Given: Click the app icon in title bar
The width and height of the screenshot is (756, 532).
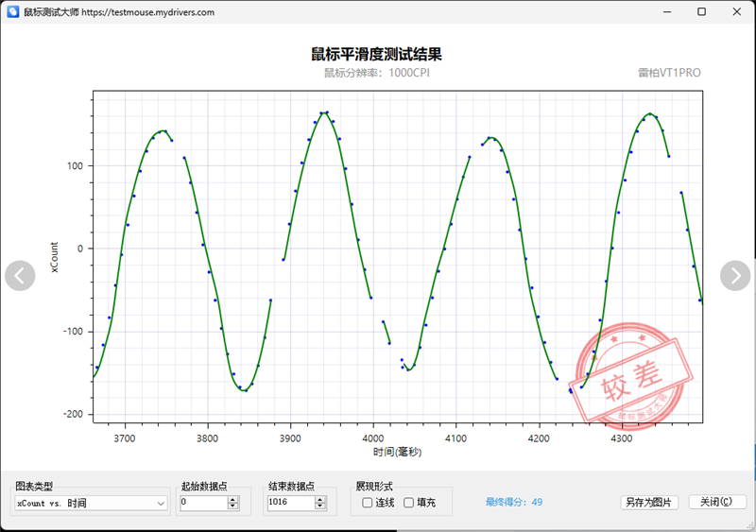Looking at the screenshot, I should click(13, 12).
